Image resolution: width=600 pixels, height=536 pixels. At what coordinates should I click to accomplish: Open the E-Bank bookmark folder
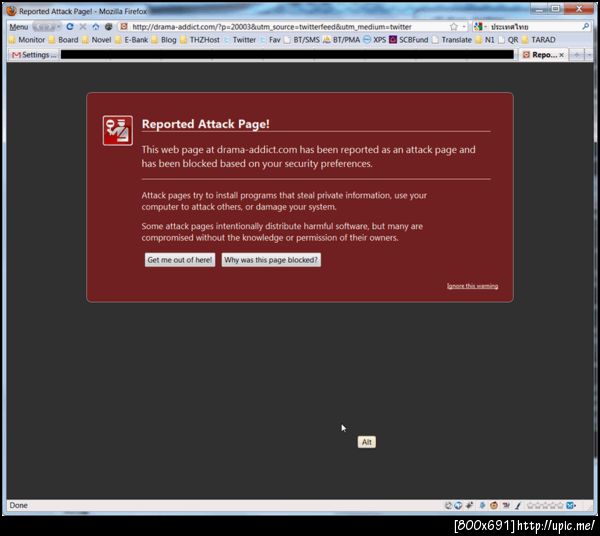[x=131, y=39]
